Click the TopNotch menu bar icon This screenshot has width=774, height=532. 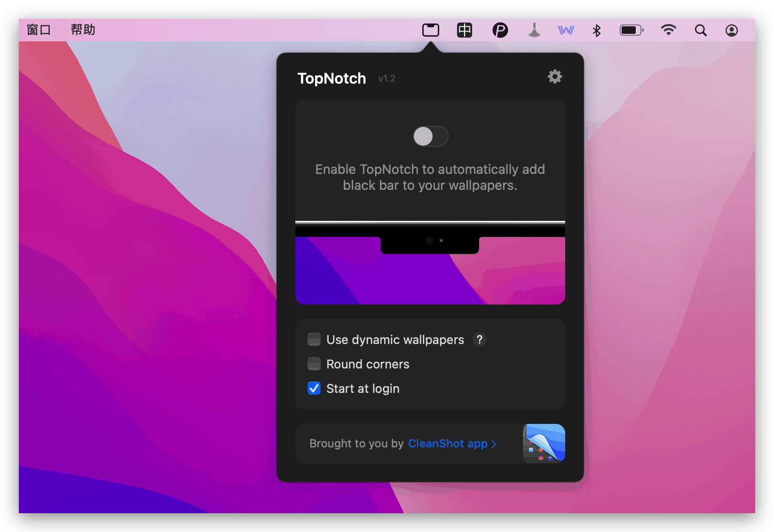pyautogui.click(x=430, y=30)
